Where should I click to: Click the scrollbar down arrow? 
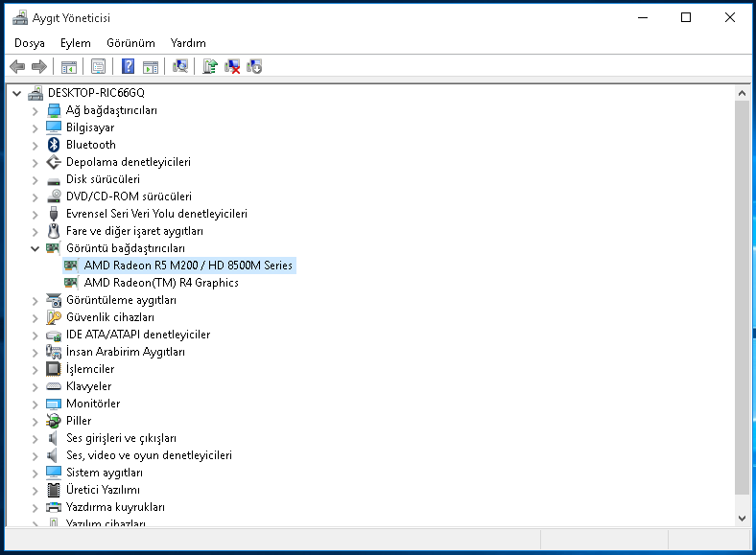(742, 519)
